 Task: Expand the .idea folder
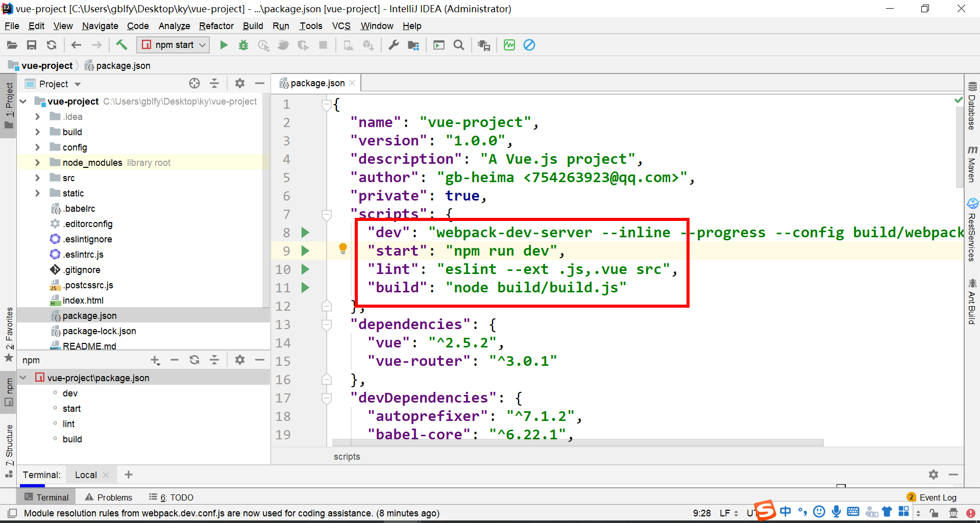pos(37,117)
